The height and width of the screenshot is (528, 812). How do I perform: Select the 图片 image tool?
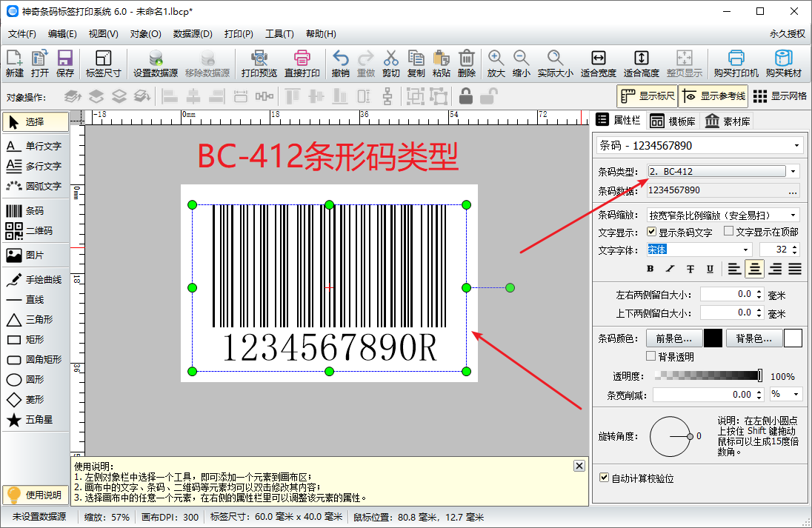click(x=36, y=255)
